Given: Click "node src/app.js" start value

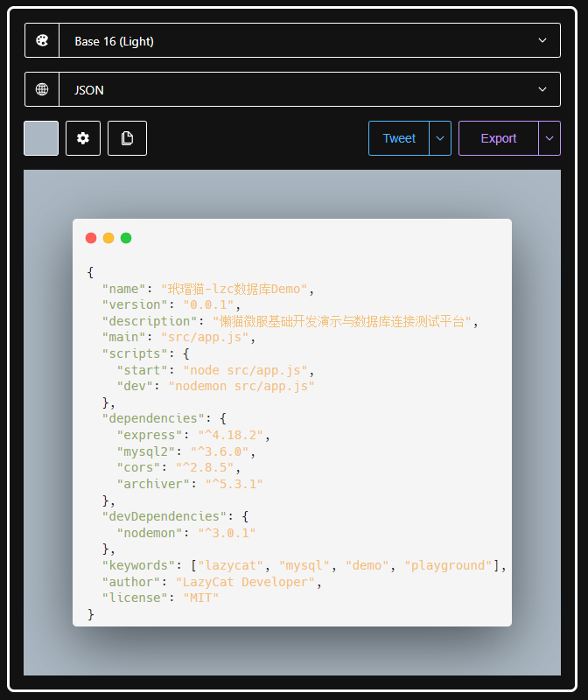Looking at the screenshot, I should click(246, 370).
